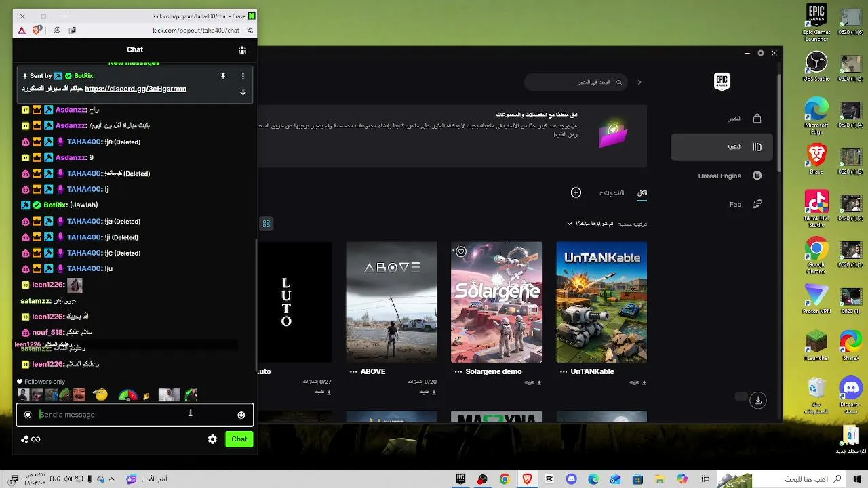Open the Asdanzzz username reading 9
This screenshot has height=488, width=868.
pyautogui.click(x=71, y=157)
